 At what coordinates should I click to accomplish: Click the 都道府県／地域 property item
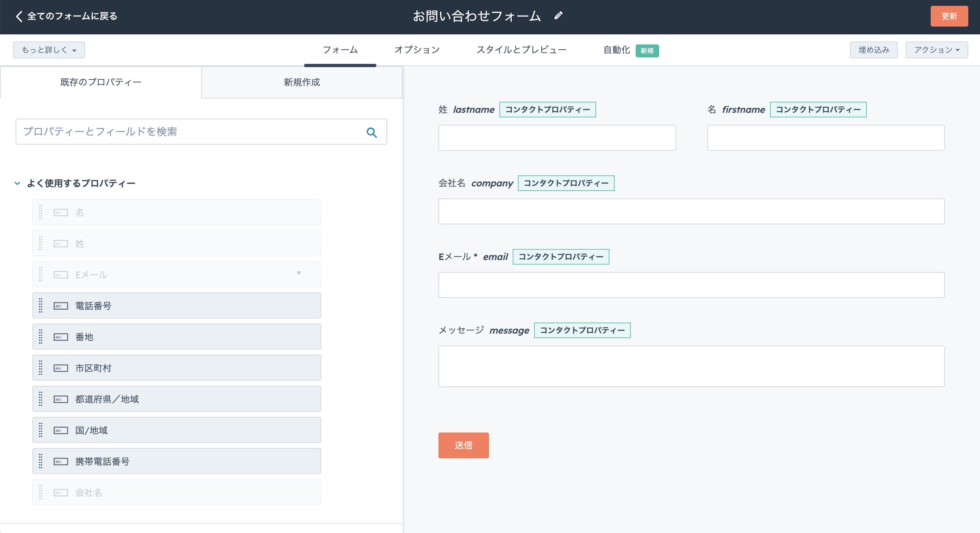(177, 399)
